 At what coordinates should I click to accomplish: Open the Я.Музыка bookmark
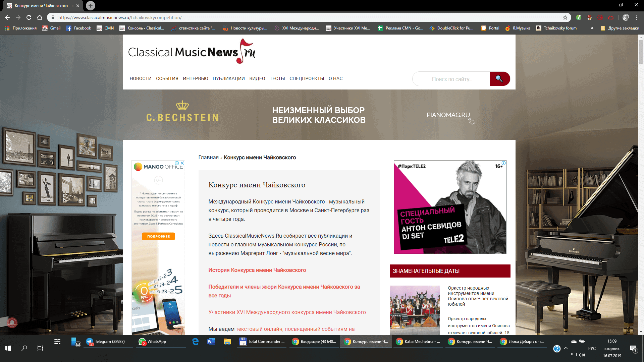pyautogui.click(x=518, y=28)
